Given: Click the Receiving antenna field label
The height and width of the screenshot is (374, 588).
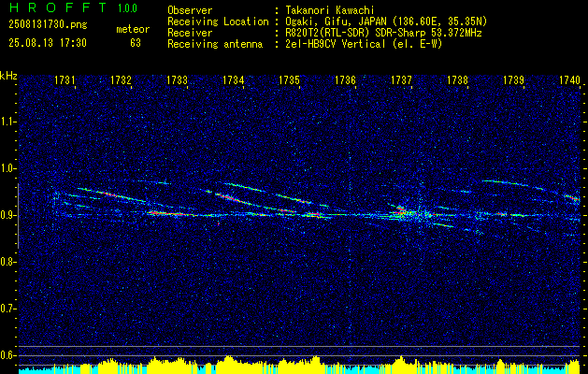Looking at the screenshot, I should (x=215, y=44).
